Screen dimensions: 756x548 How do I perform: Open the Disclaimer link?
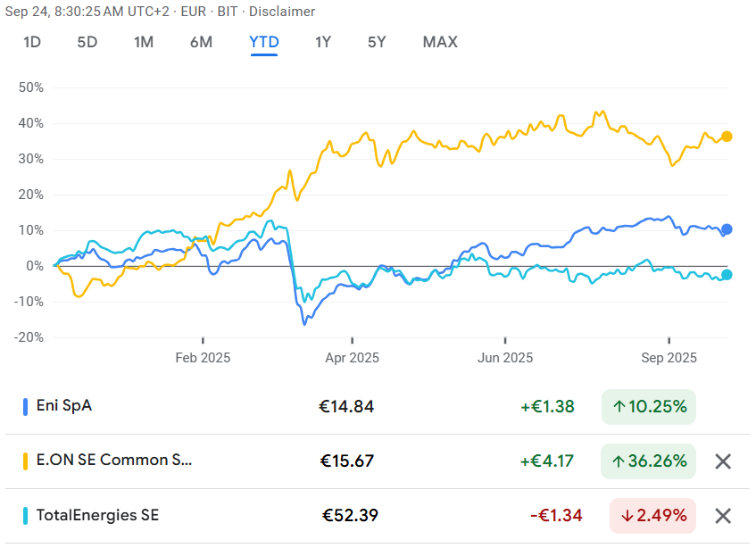pos(285,12)
